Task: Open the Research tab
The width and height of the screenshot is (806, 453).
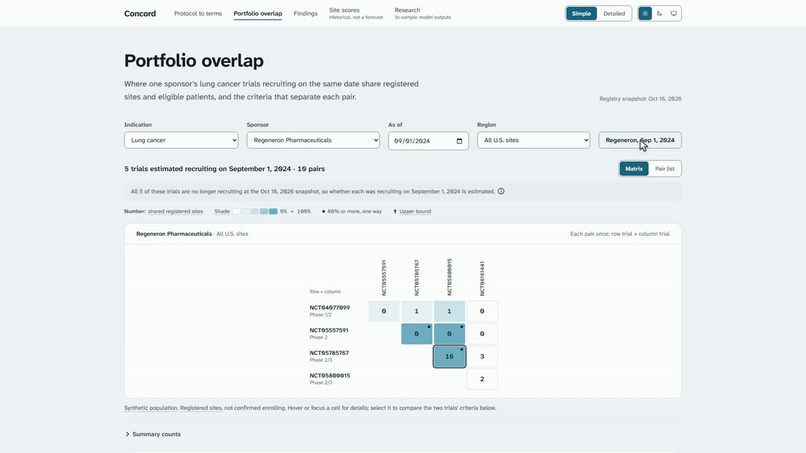Action: pos(423,13)
